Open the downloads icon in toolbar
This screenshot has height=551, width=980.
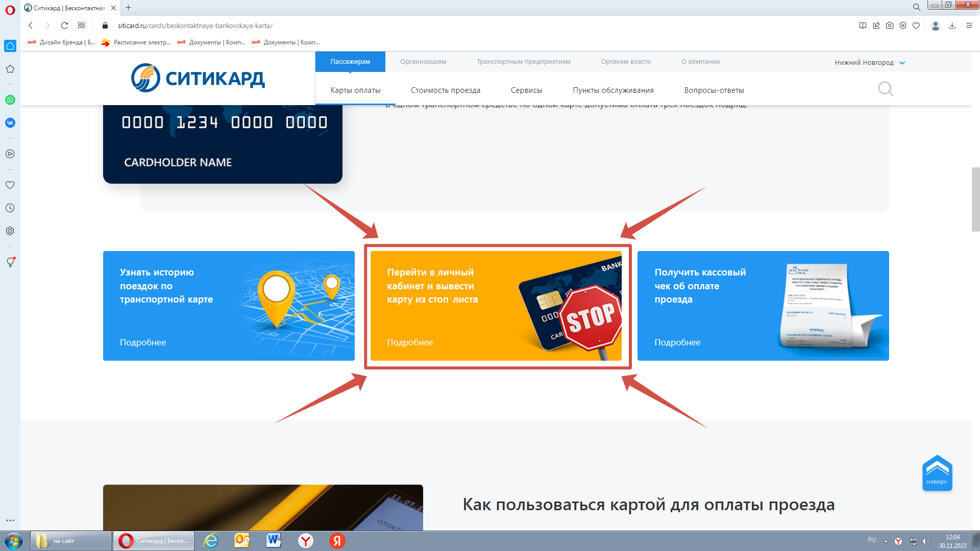(x=952, y=26)
